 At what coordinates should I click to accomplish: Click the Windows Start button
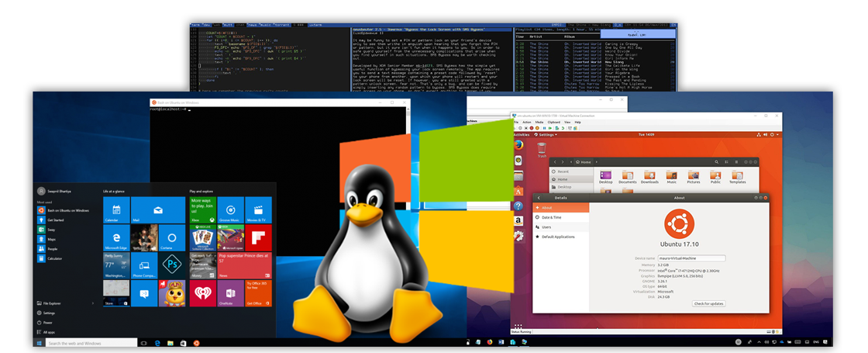[39, 344]
